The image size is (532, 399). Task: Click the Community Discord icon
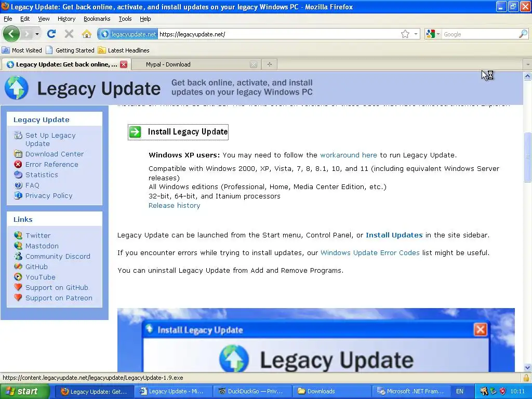point(18,256)
